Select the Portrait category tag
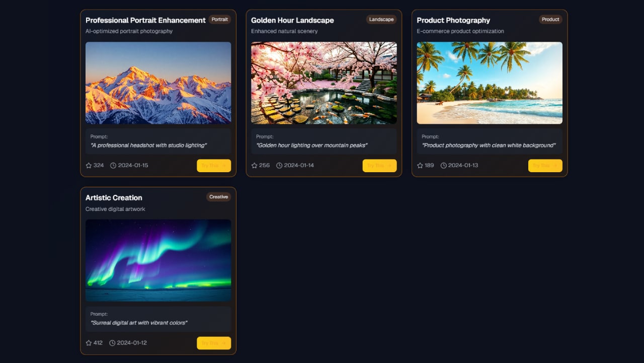Image resolution: width=644 pixels, height=363 pixels. pyautogui.click(x=219, y=20)
